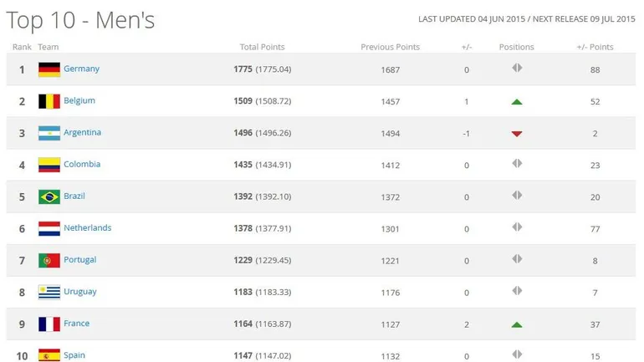Click the Uruguay flag icon
Viewport: 644px width, 362px height.
pyautogui.click(x=49, y=292)
